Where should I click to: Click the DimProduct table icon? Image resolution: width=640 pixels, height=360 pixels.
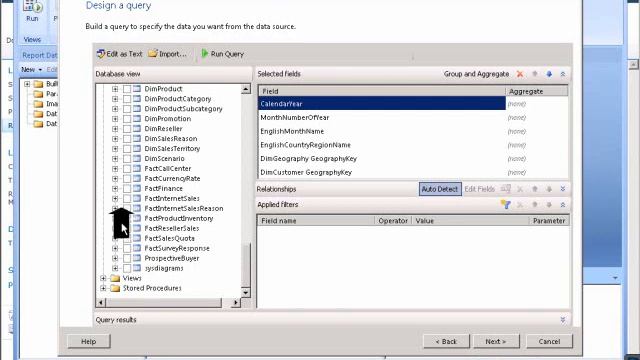point(137,89)
